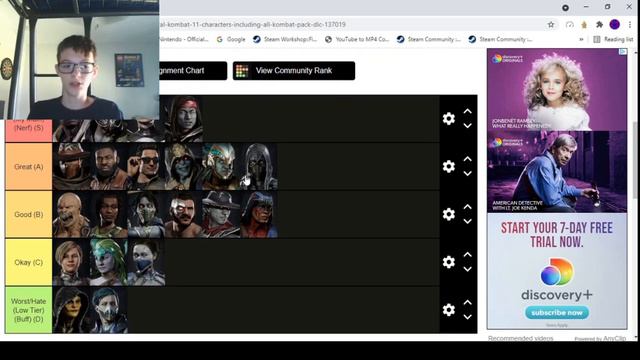Viewport: 640px width, 360px height.
Task: Open the Google bookmark
Action: pyautogui.click(x=231, y=39)
